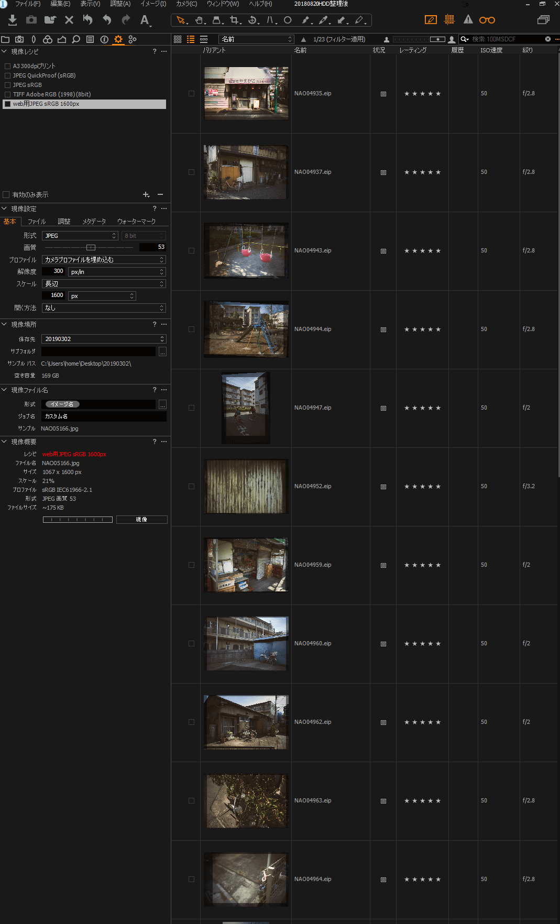
Task: Open the 調整(A) menu
Action: coord(120,4)
